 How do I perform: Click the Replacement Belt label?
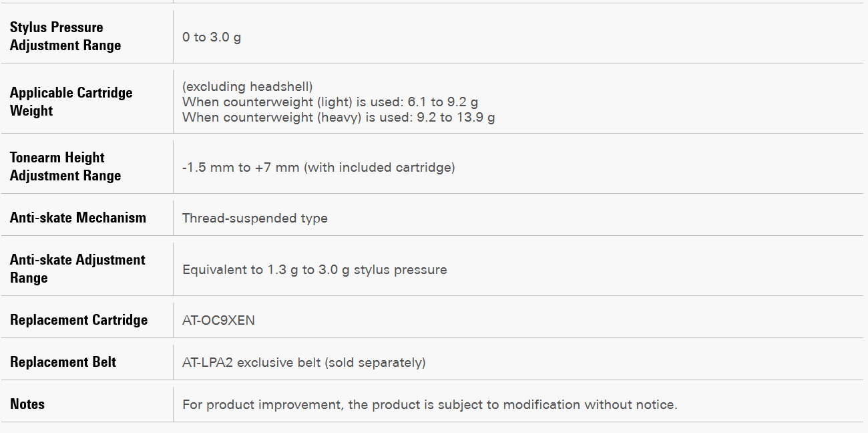coord(63,362)
